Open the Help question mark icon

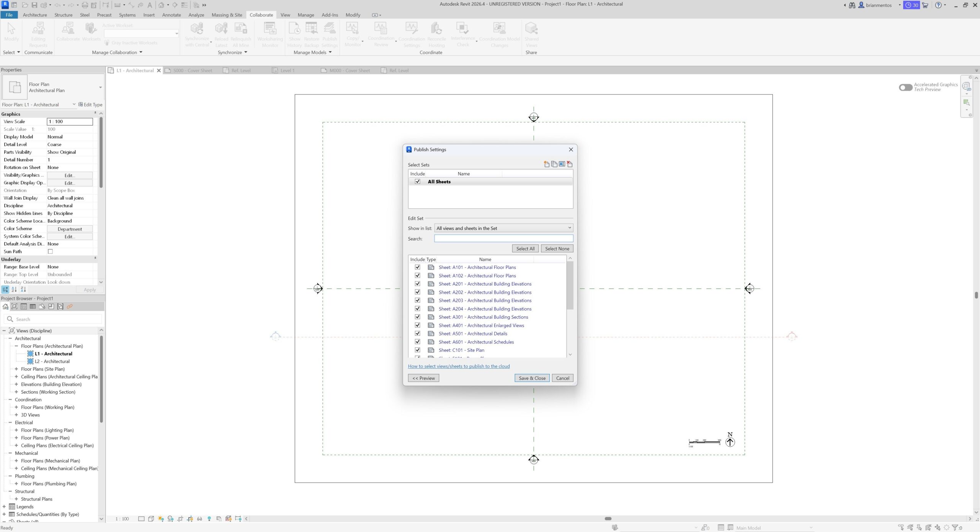[x=938, y=5]
